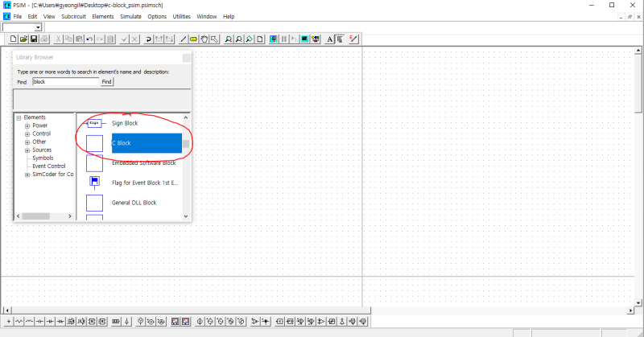Place a capacitor from bottom toolbar
The width and height of the screenshot is (644, 337).
(x=39, y=322)
